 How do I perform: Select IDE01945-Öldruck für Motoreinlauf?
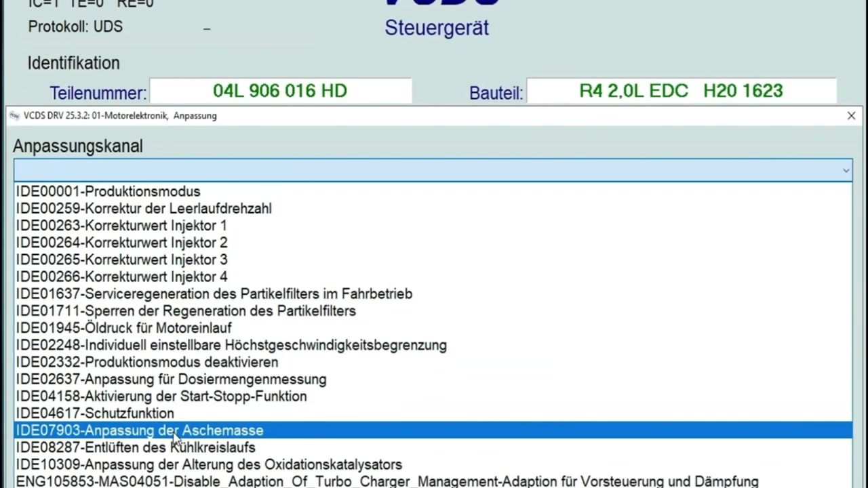pyautogui.click(x=433, y=328)
